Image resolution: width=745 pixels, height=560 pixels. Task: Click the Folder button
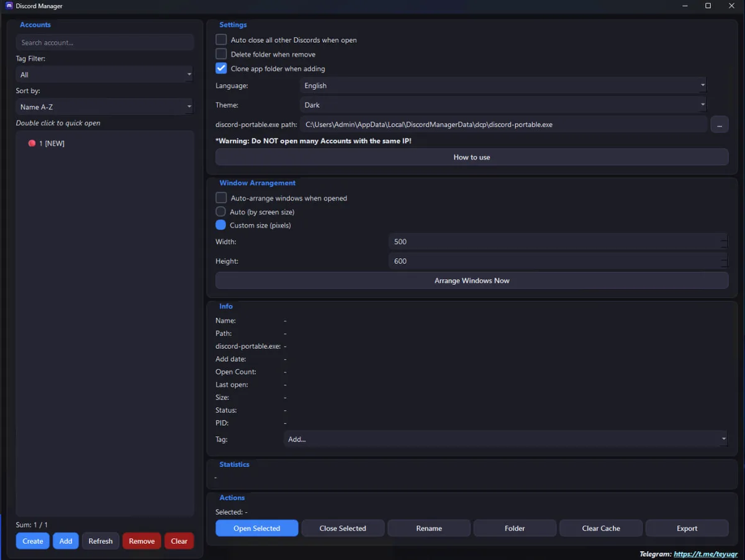point(515,528)
